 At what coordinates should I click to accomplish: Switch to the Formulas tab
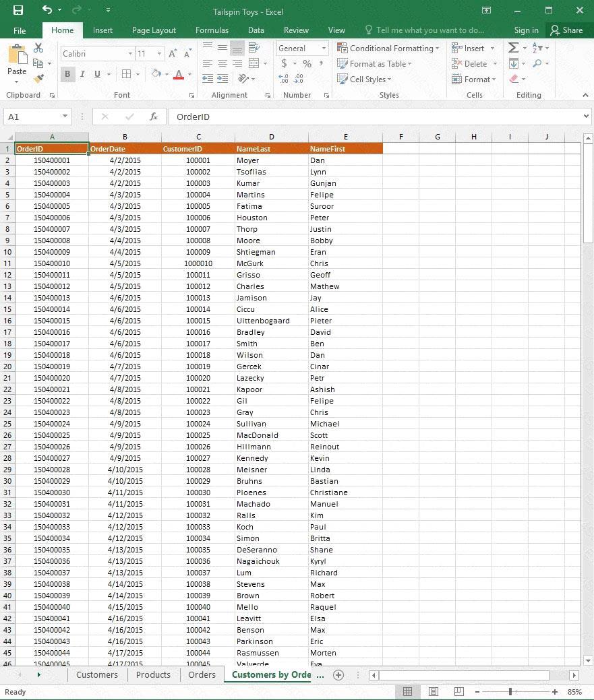pyautogui.click(x=212, y=30)
